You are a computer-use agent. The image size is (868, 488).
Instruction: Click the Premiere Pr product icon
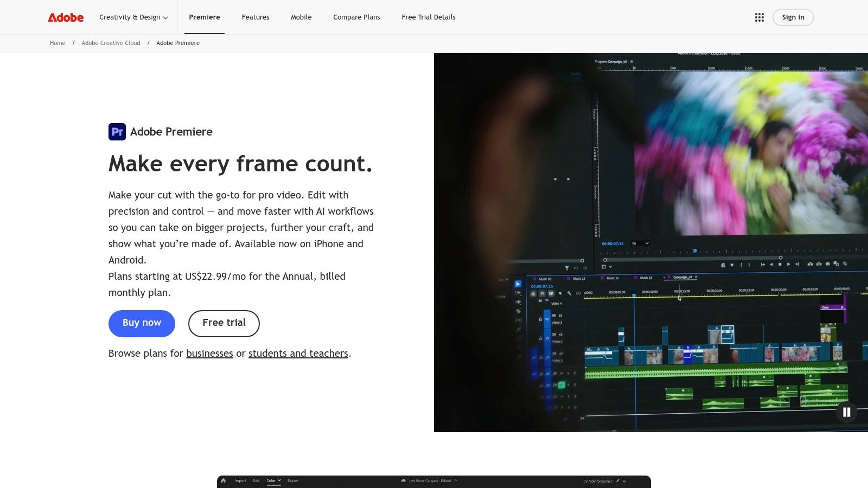117,132
